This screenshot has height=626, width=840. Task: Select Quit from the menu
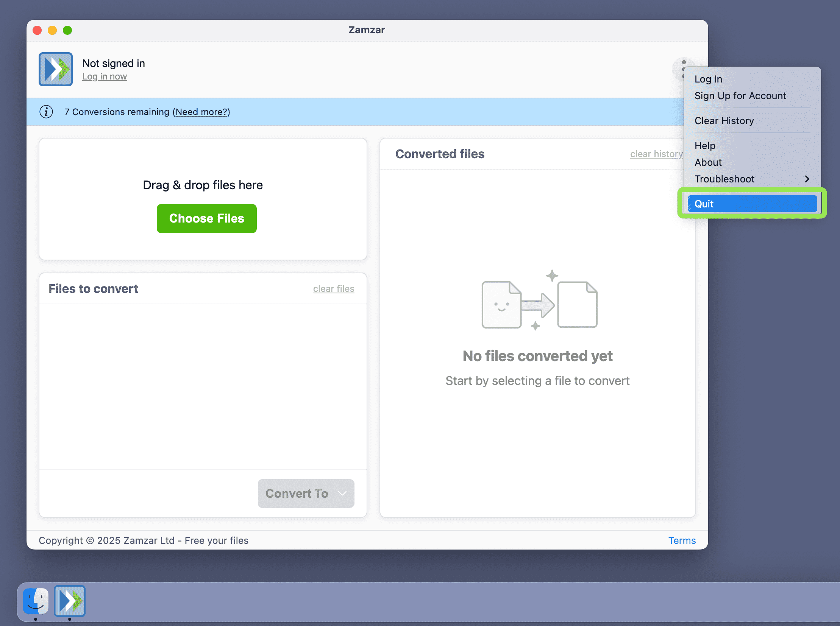point(752,204)
